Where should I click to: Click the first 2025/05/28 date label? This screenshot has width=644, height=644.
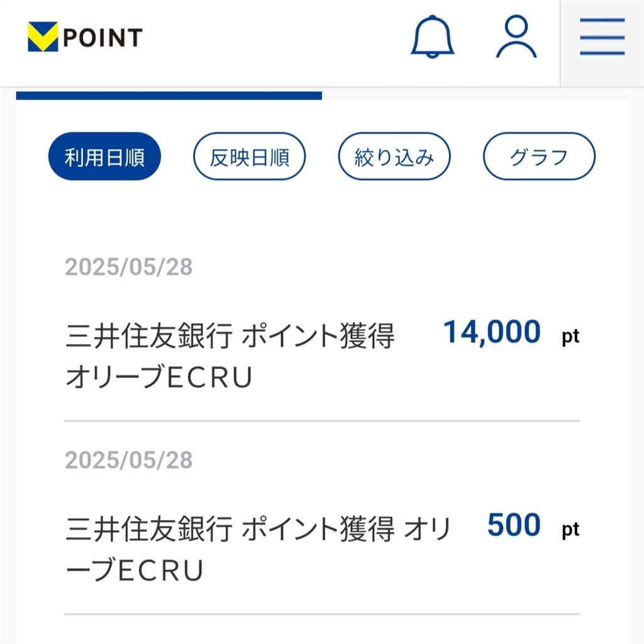[129, 267]
